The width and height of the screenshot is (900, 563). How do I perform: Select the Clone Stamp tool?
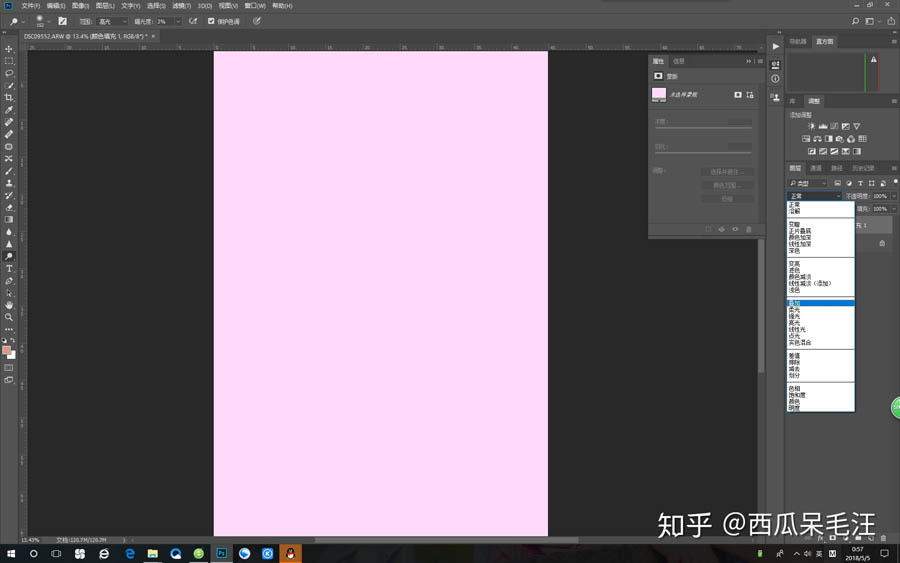point(9,183)
